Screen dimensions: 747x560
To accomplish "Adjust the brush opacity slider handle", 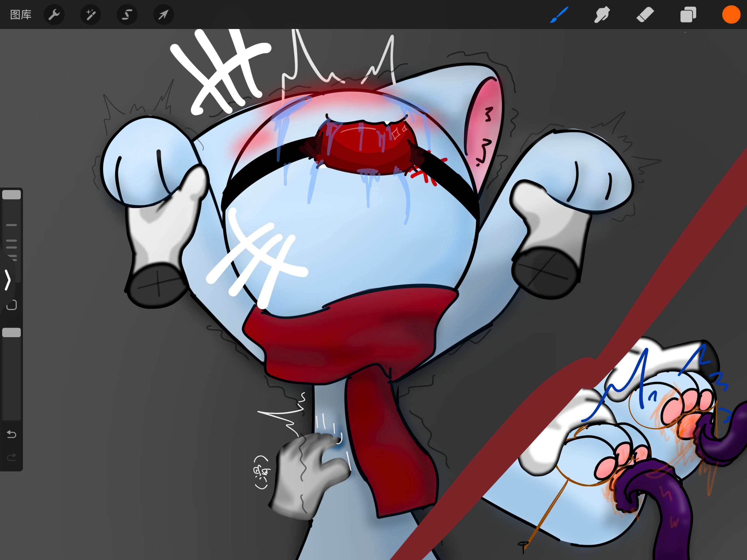I will pos(11,332).
